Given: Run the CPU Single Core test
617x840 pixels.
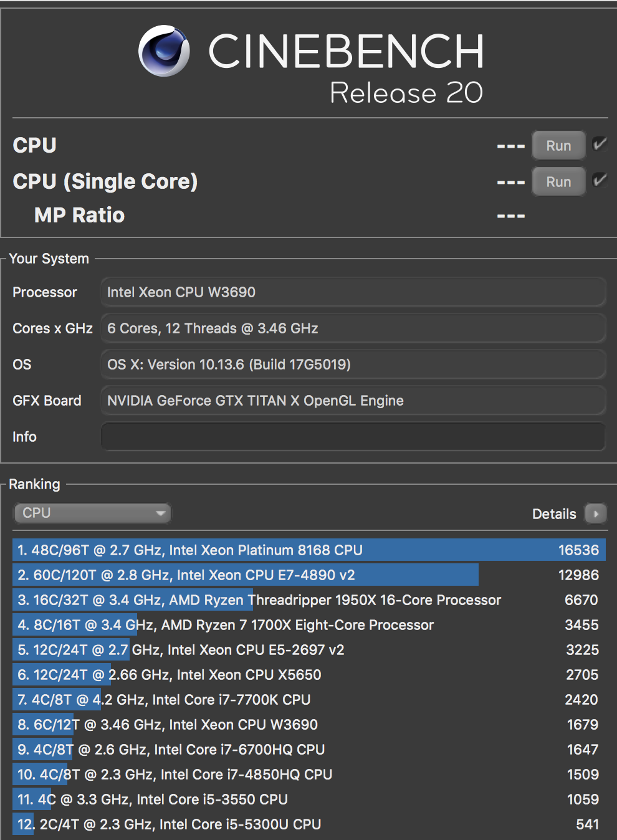Looking at the screenshot, I should point(558,181).
